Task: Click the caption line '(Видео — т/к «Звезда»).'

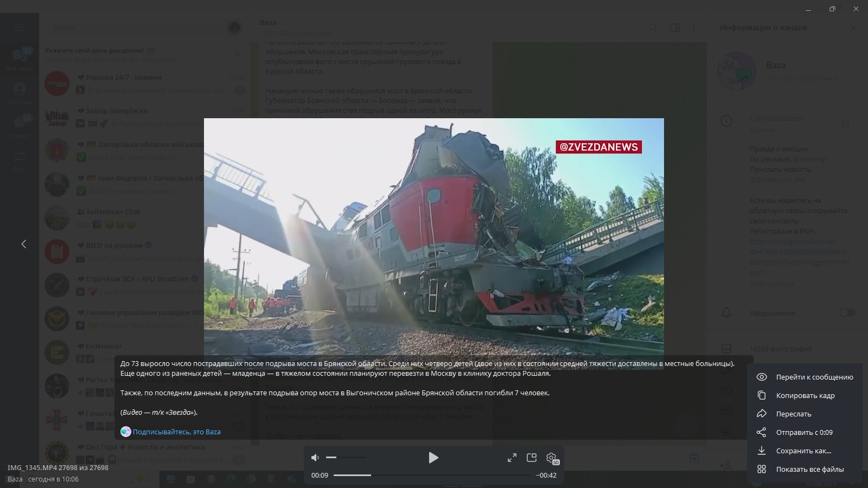Action: coord(159,412)
